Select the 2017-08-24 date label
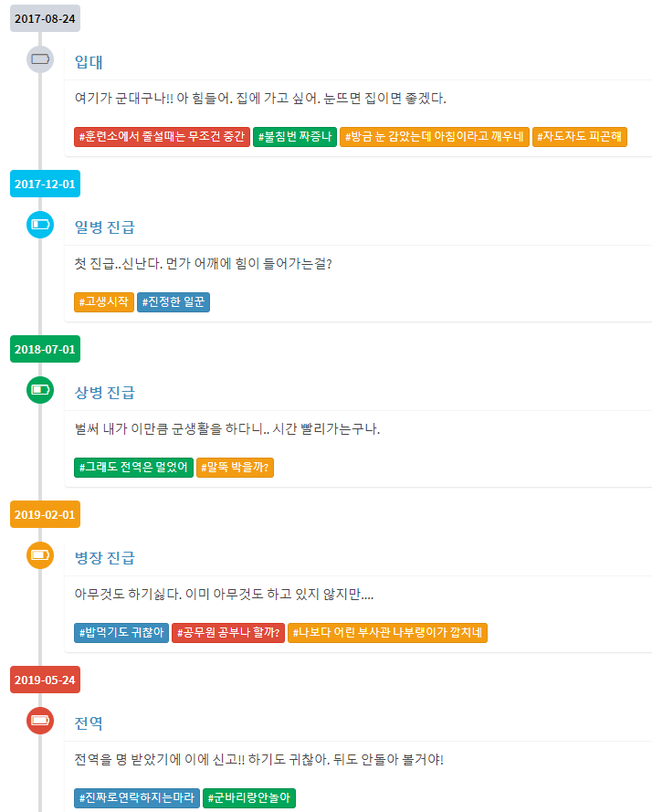 [45, 18]
